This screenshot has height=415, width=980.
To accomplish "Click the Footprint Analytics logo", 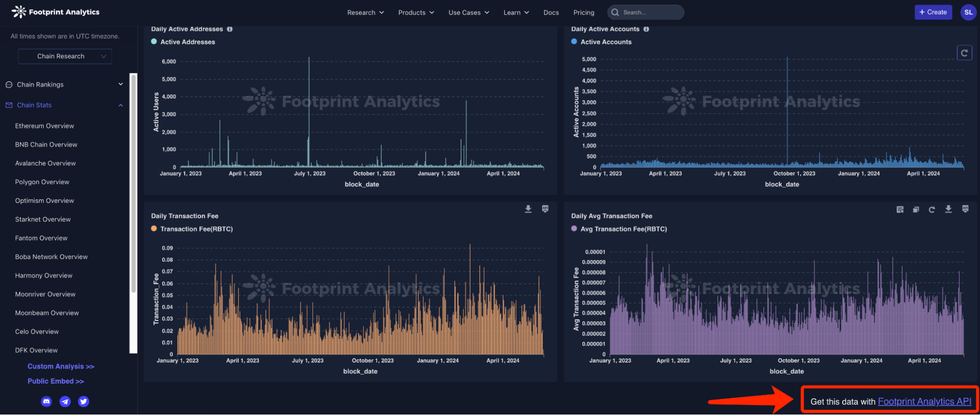I will [55, 12].
